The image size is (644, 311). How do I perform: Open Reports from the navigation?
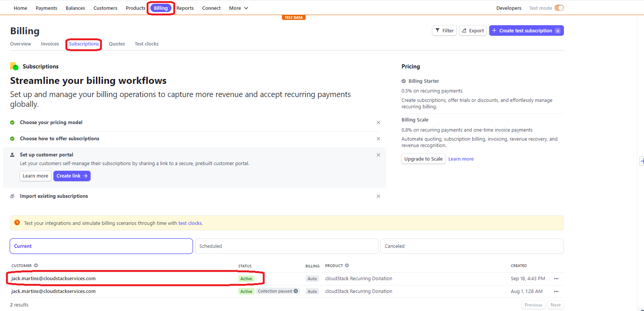pos(185,8)
